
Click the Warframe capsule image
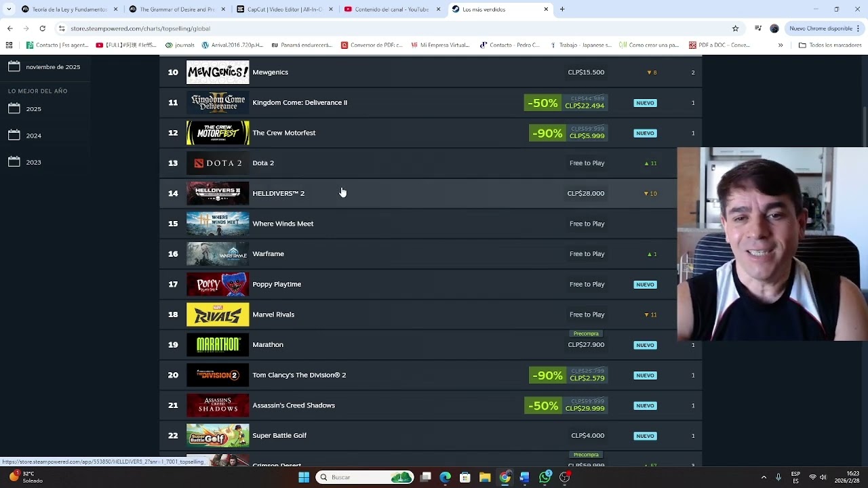click(218, 253)
